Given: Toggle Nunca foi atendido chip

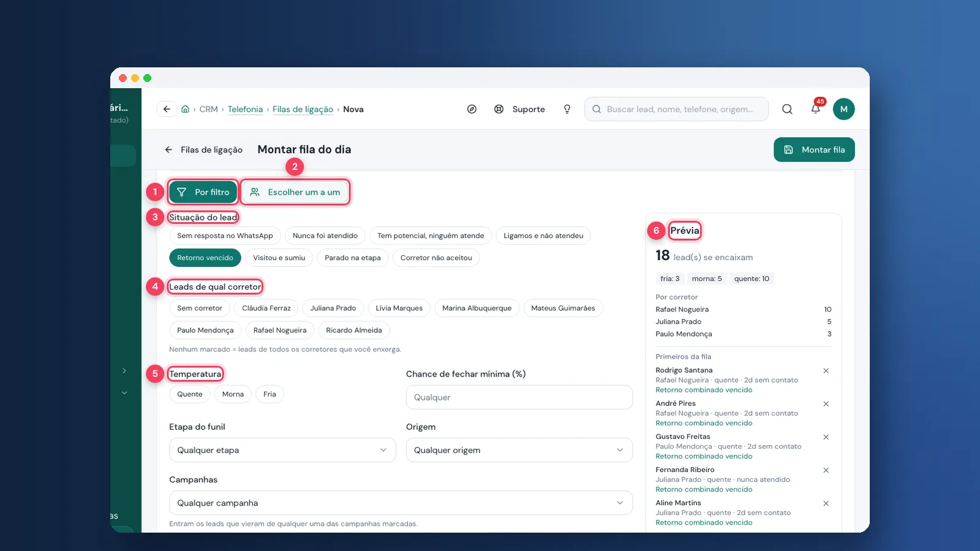Looking at the screenshot, I should [325, 236].
